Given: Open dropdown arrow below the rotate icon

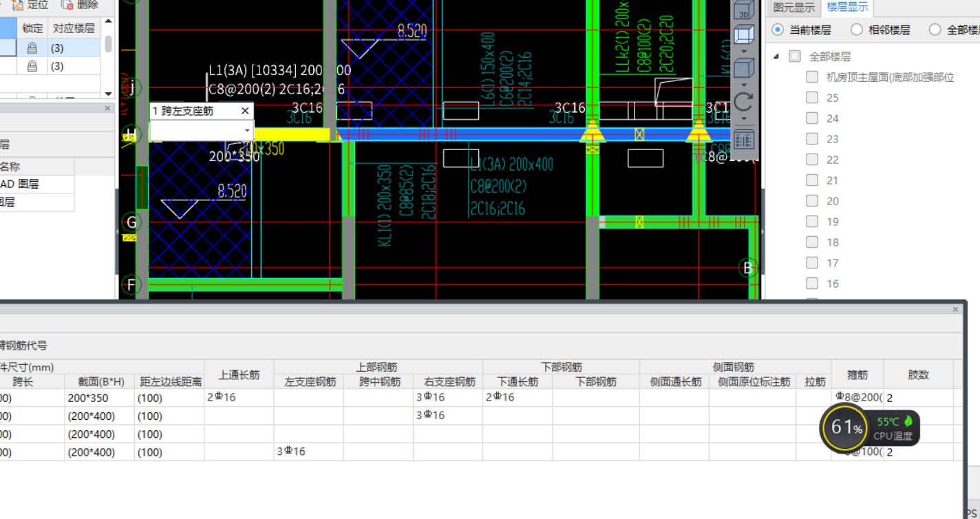Looking at the screenshot, I should coord(743,118).
